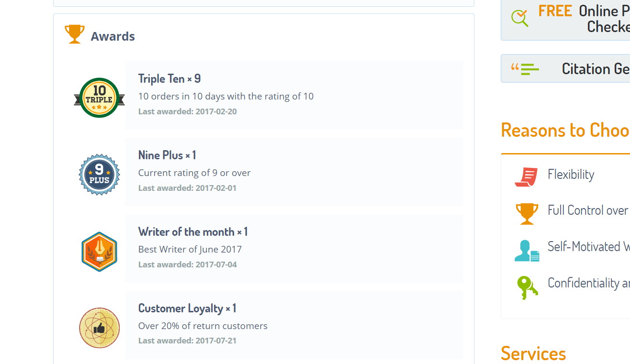Screen dimensions: 630x364
Task: Click the magnifier checker icon
Action: tap(520, 18)
